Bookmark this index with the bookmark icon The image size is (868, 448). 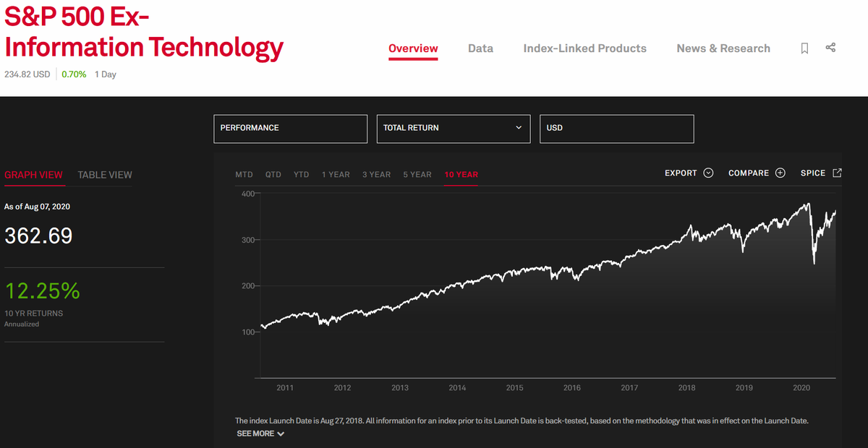(804, 48)
